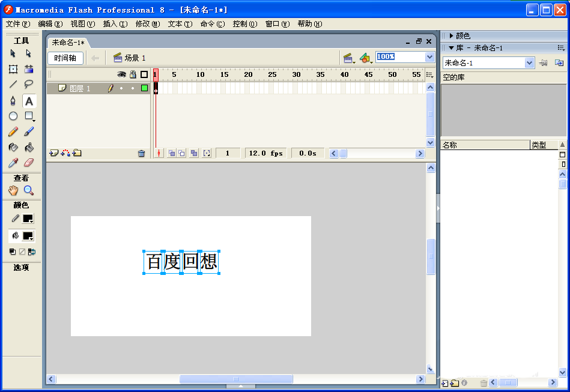Open Edit Scene dropdown
570x392 pixels.
350,58
